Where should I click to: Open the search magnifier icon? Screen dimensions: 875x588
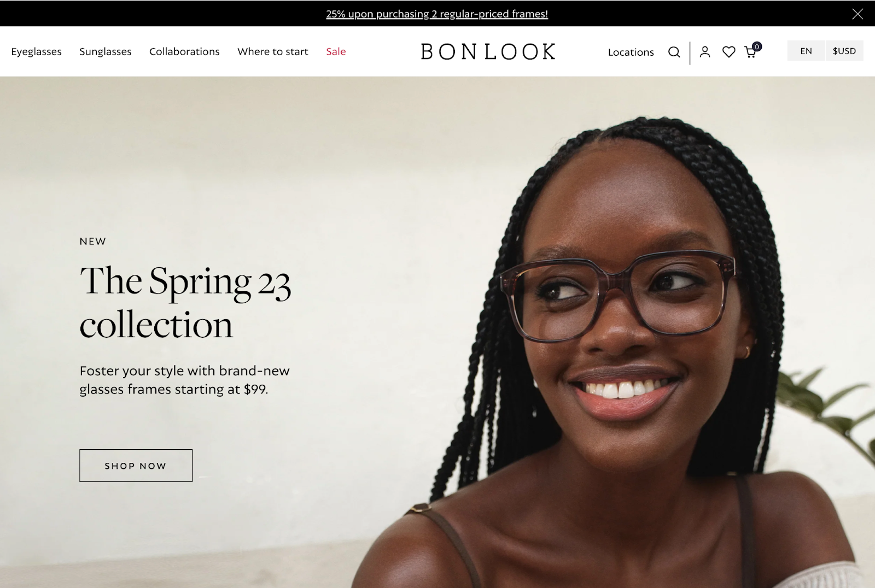(x=674, y=52)
